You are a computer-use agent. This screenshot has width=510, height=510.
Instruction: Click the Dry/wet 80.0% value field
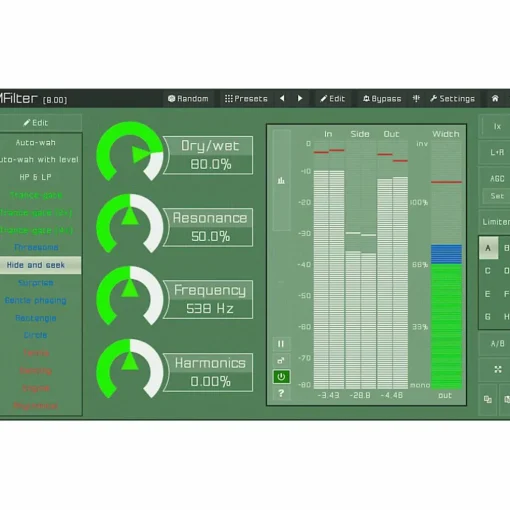[x=211, y=164]
